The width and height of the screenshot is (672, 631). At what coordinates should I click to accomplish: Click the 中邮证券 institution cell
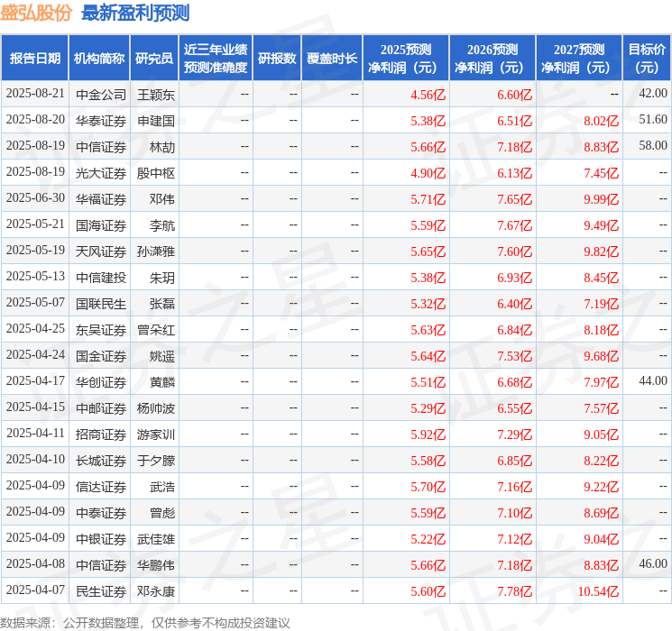101,408
